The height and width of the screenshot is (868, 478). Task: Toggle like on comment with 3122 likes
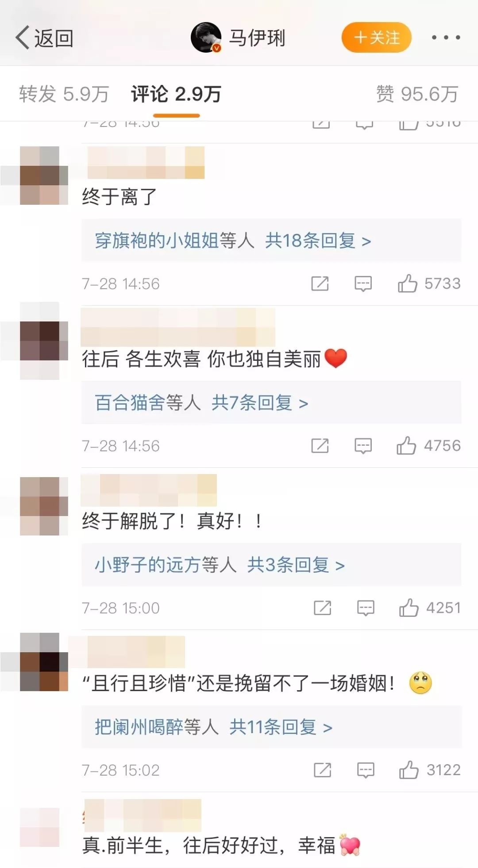pyautogui.click(x=409, y=770)
